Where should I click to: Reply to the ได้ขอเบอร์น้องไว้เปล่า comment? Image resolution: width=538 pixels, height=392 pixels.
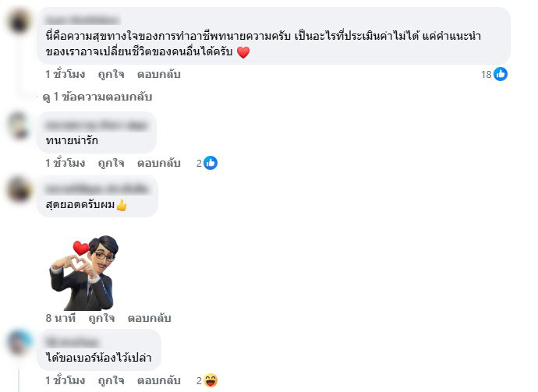click(158, 380)
